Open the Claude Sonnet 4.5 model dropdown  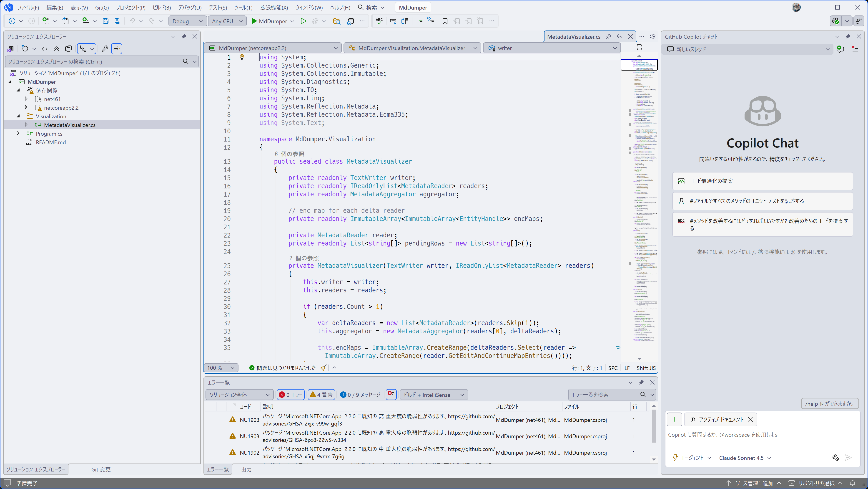[x=745, y=458]
